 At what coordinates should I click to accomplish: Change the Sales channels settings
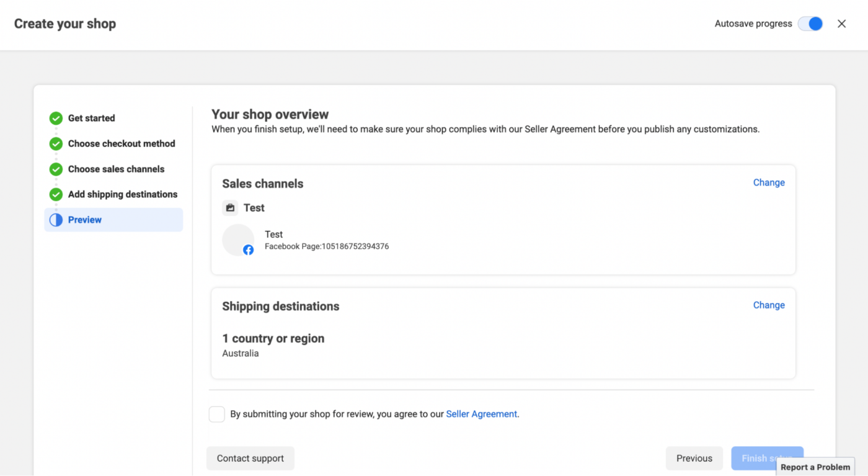[x=769, y=182]
